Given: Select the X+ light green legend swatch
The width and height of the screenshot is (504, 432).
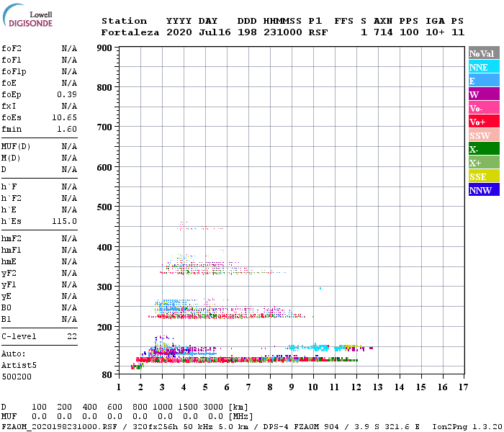Looking at the screenshot, I should coord(484,162).
